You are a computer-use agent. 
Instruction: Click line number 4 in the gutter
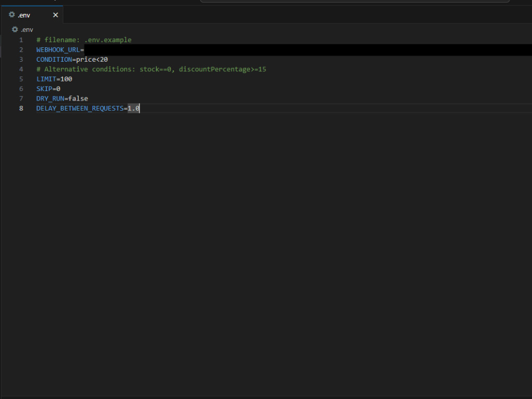point(21,69)
